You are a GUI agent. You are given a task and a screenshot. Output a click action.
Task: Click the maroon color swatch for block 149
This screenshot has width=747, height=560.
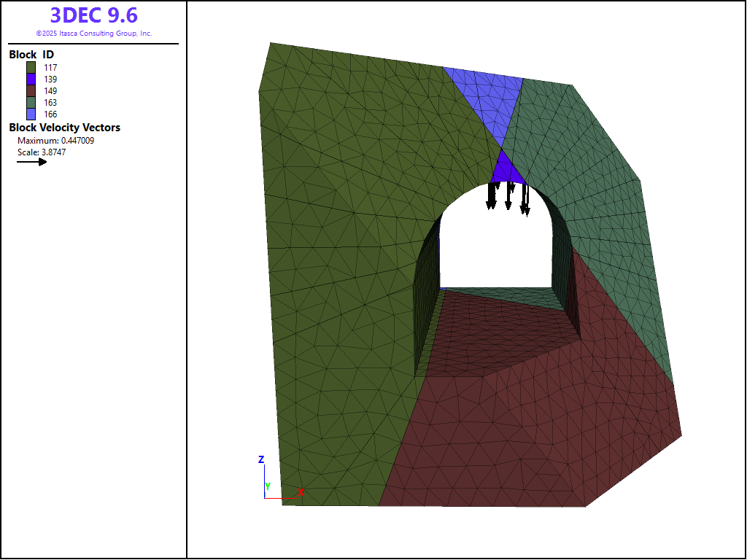(31, 90)
